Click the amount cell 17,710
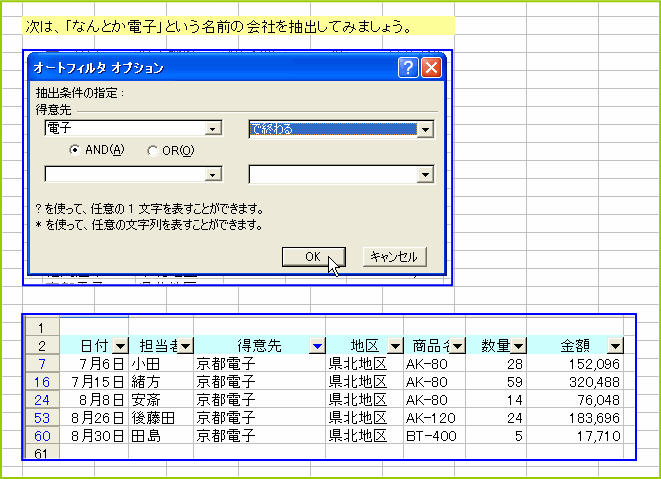The image size is (661, 479). [x=575, y=436]
